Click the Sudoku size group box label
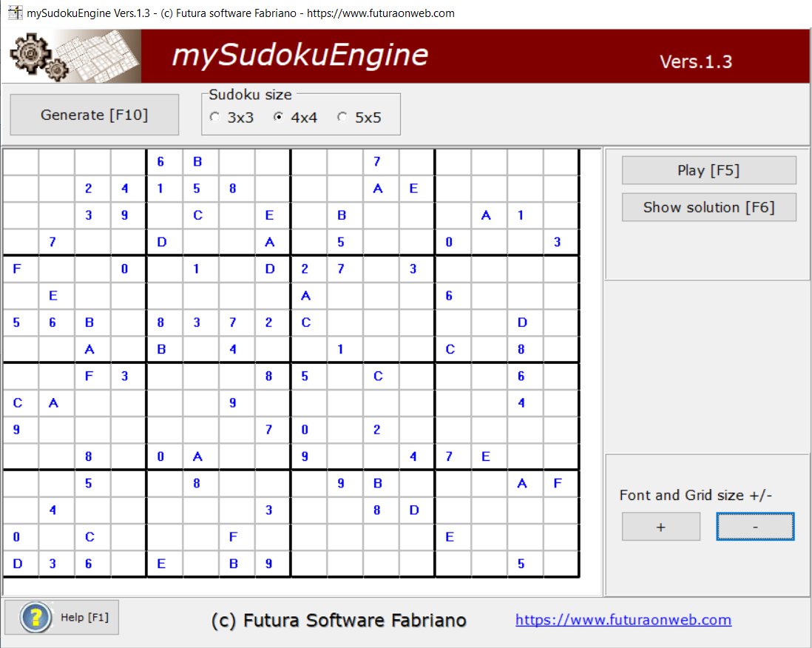Image resolution: width=812 pixels, height=648 pixels. coord(250,95)
